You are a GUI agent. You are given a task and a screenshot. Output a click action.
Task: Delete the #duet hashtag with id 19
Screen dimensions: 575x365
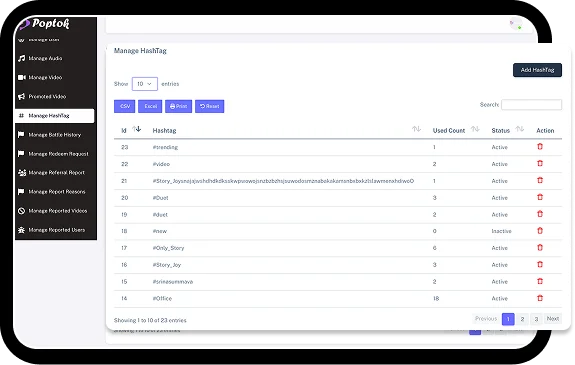[x=540, y=214]
